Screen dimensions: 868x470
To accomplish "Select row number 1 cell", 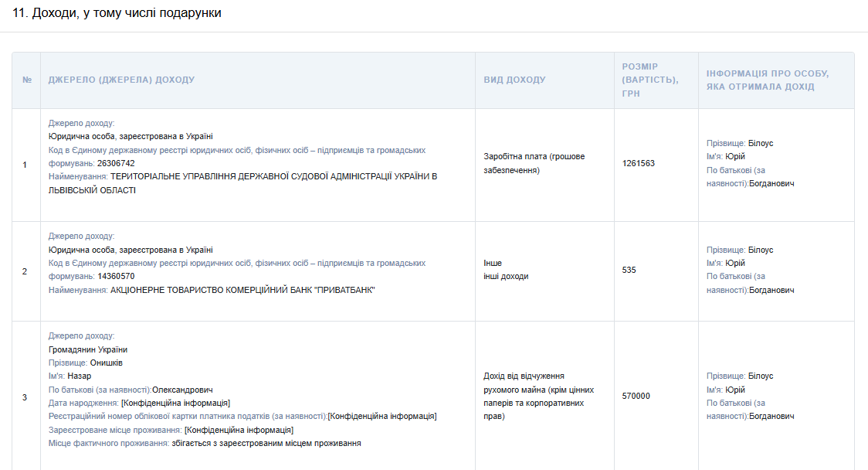I will (x=25, y=165).
